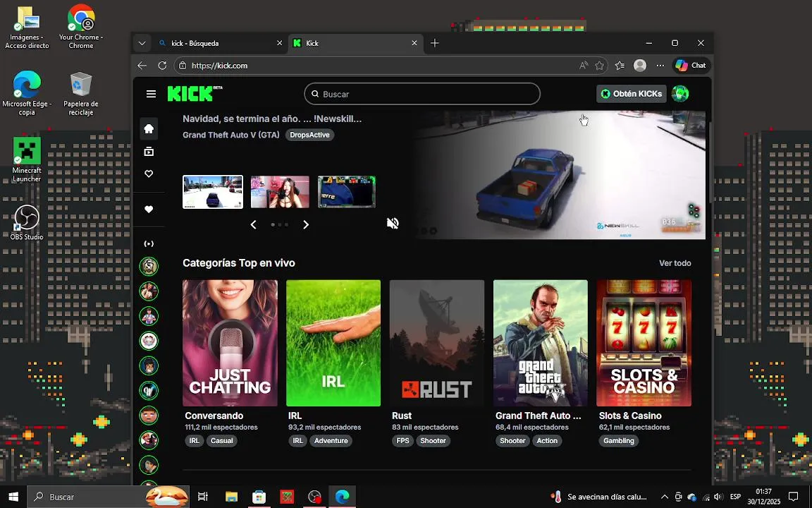Open the Browse icon below Home in sidebar
This screenshot has height=508, width=812.
149,152
